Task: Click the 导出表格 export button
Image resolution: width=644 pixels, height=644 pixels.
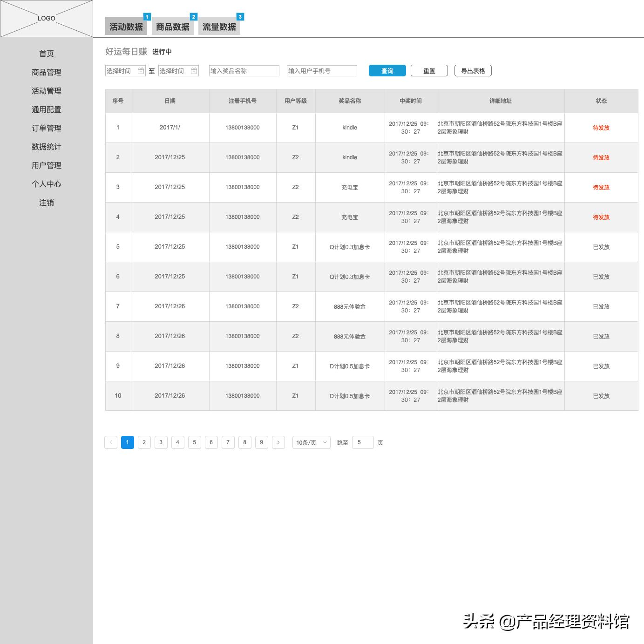Action: (x=473, y=70)
